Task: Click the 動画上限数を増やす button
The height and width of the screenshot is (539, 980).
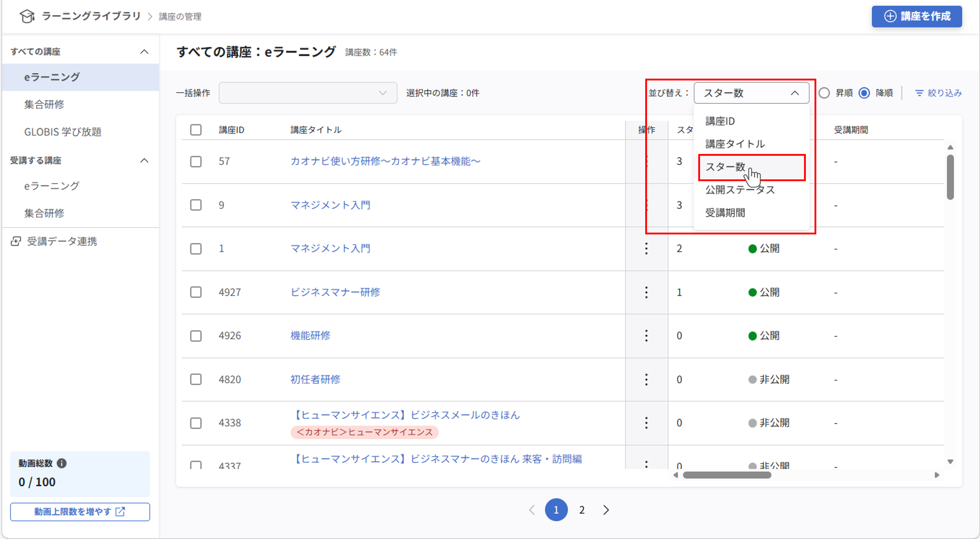Action: click(80, 512)
